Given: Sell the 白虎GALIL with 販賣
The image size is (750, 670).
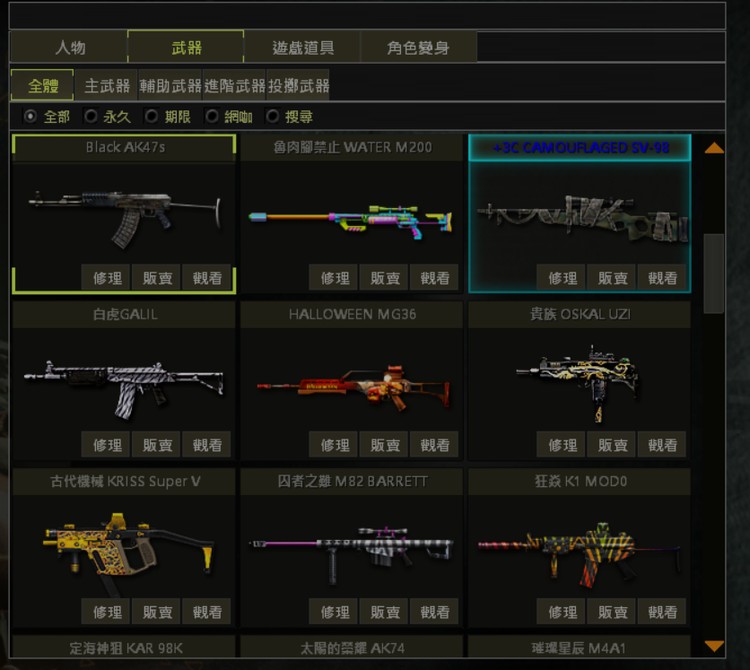Looking at the screenshot, I should tap(156, 445).
